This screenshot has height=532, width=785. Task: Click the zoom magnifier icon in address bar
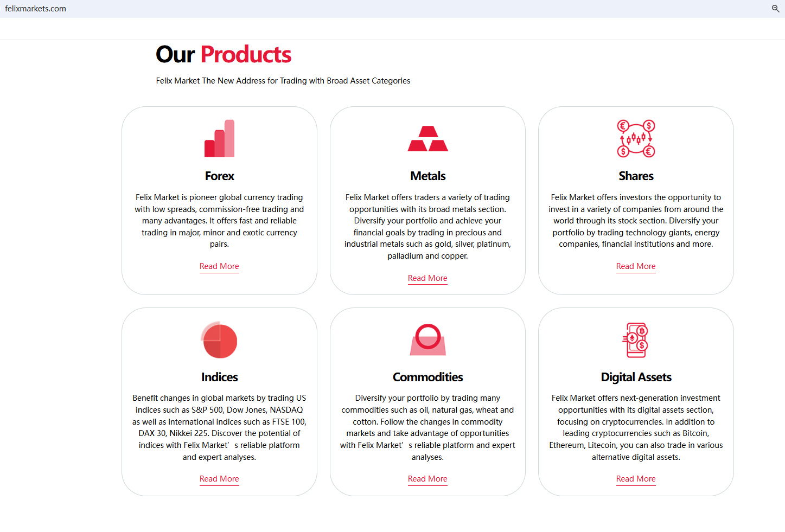pos(775,9)
